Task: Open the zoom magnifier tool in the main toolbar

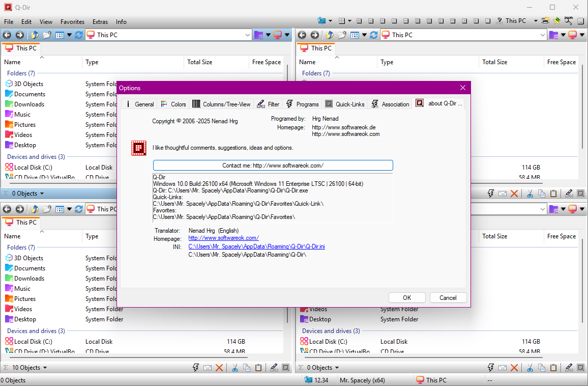Action: pyautogui.click(x=569, y=21)
